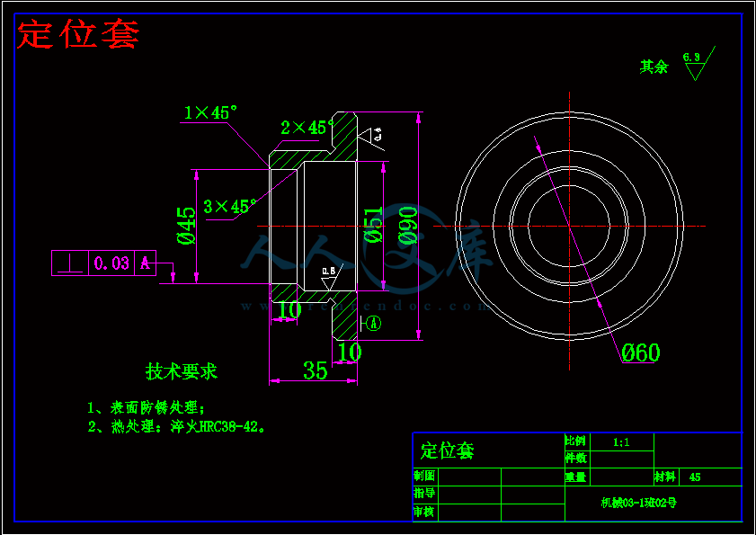Click the Ø60 dimension on the circular view
This screenshot has height=535, width=756.
[640, 352]
